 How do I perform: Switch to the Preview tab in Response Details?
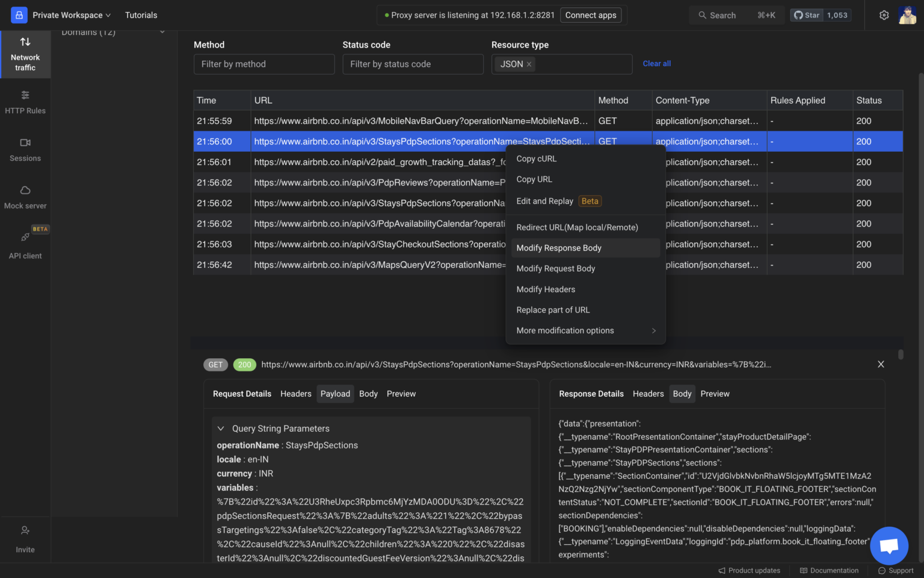(x=715, y=393)
